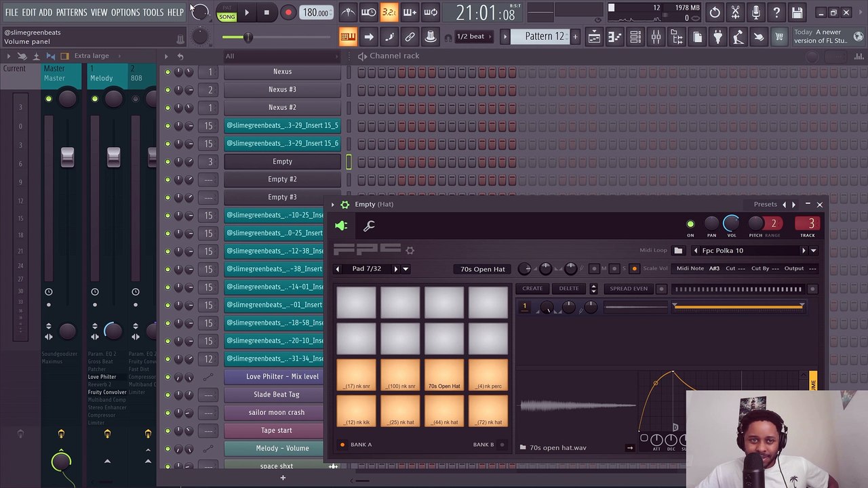The height and width of the screenshot is (488, 868).
Task: Click the 70s Open Hat pad
Action: [444, 376]
